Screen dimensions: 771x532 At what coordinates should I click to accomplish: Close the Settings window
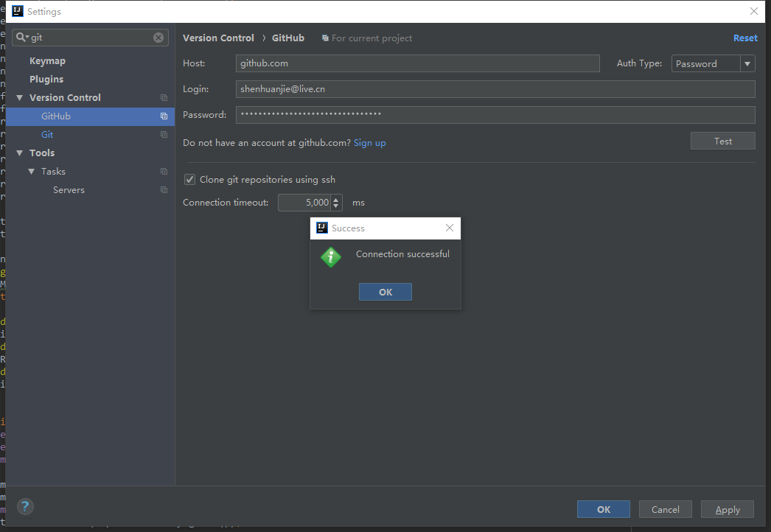754,11
